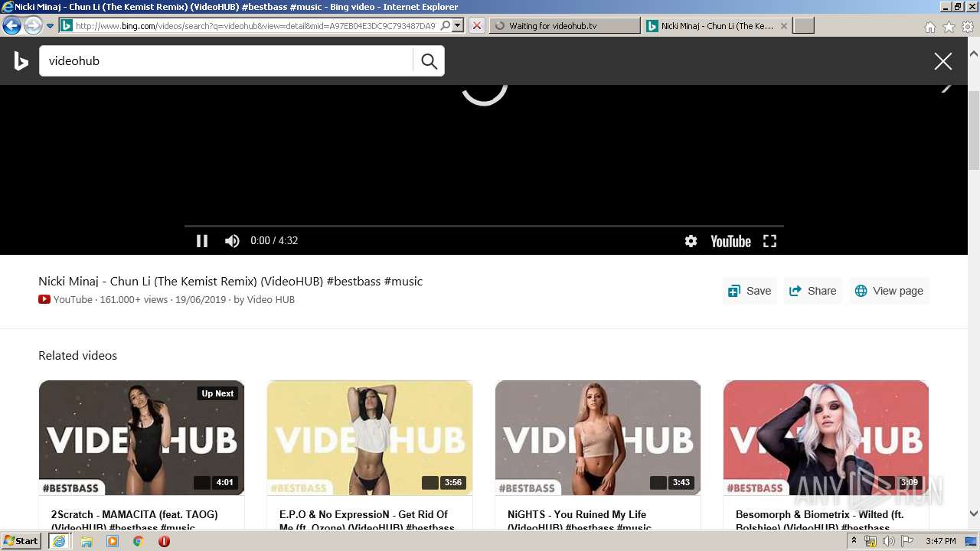Image resolution: width=980 pixels, height=551 pixels.
Task: Click Besomorph & Biometrix title link
Action: point(819,520)
